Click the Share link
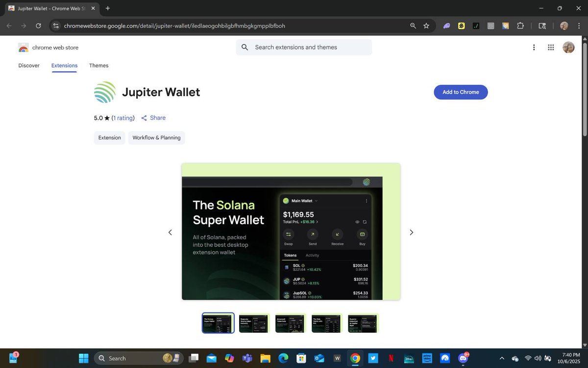 tap(153, 118)
